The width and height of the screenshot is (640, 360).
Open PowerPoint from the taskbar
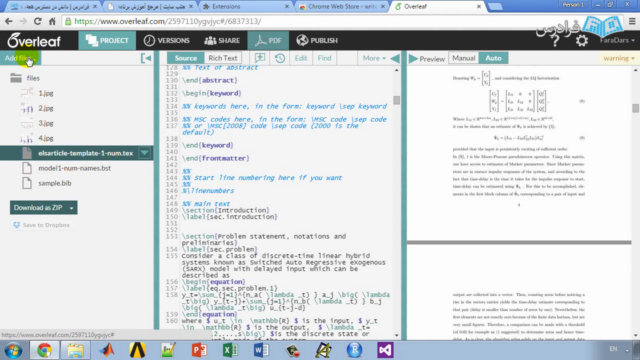[199, 350]
